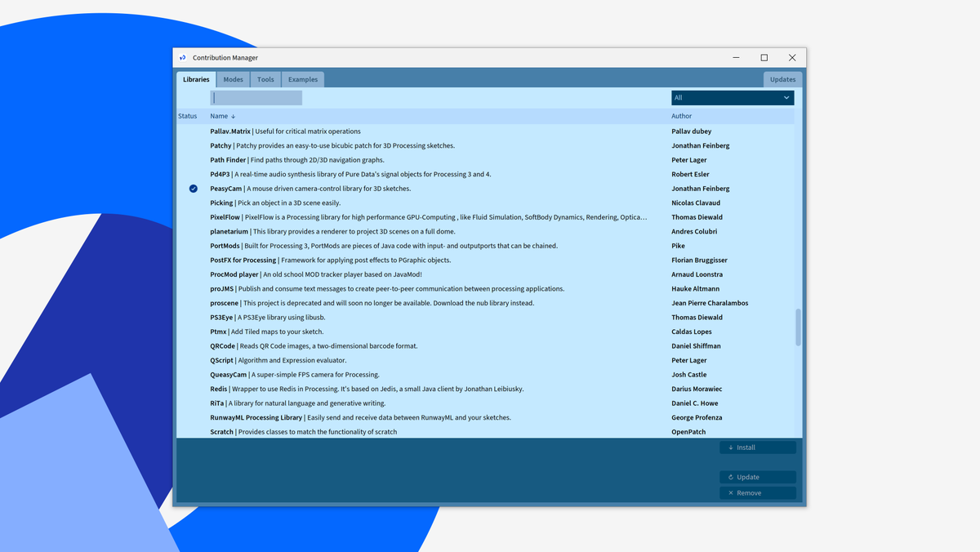Maximize the Contribution Manager window
The image size is (980, 552).
point(764,58)
